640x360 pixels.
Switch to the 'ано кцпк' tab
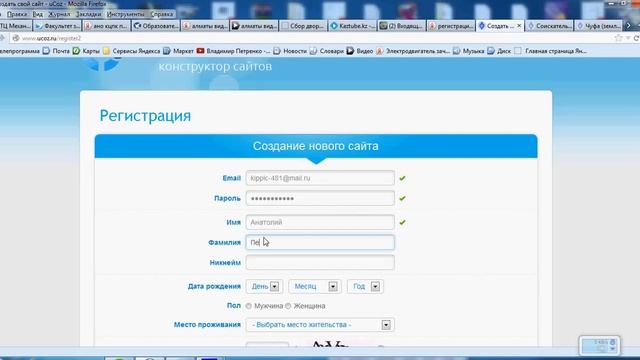tap(106, 26)
